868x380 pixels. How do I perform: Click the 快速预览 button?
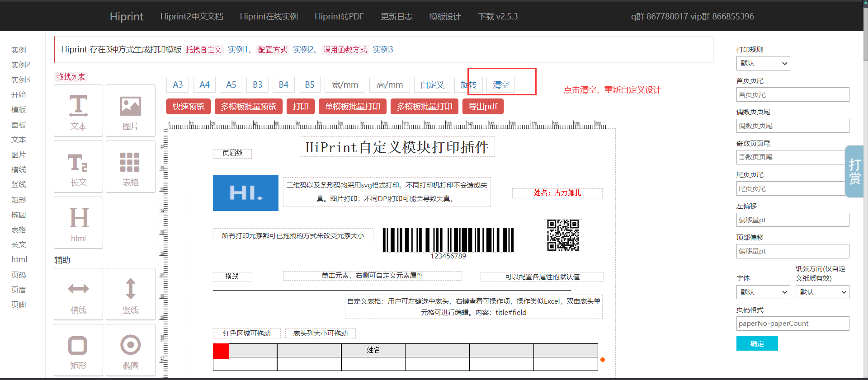point(189,106)
